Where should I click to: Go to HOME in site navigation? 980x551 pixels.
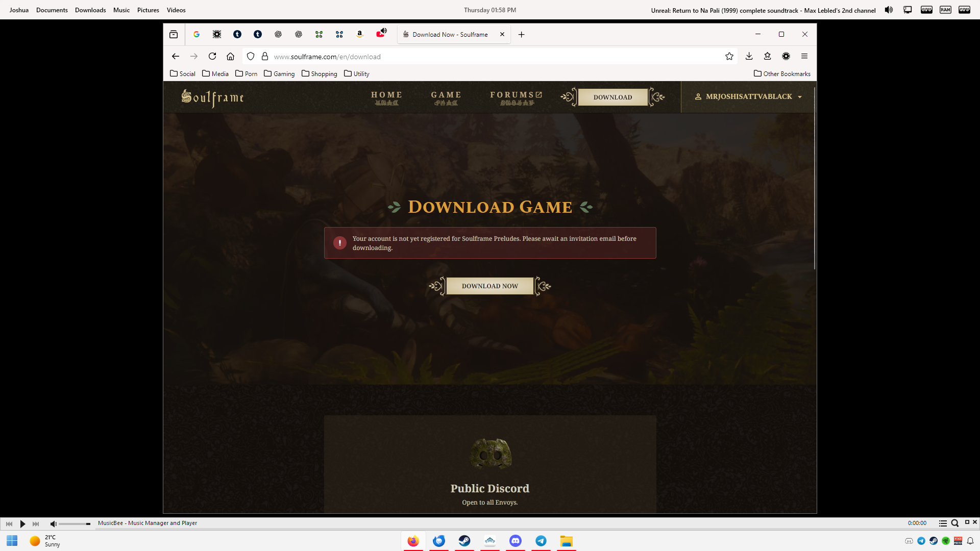[x=386, y=97]
